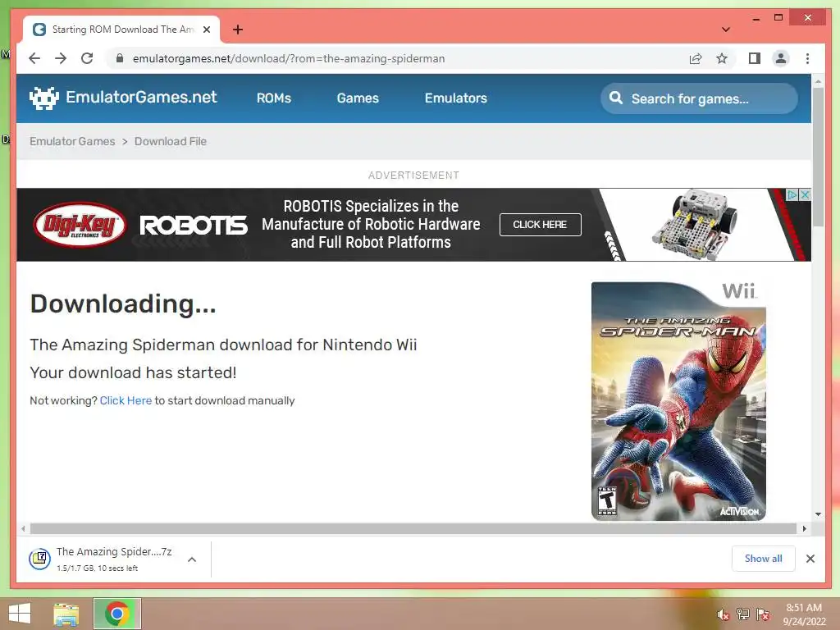Screen dimensions: 840x630
Task: Open Chrome three-dot menu
Action: coord(807,58)
